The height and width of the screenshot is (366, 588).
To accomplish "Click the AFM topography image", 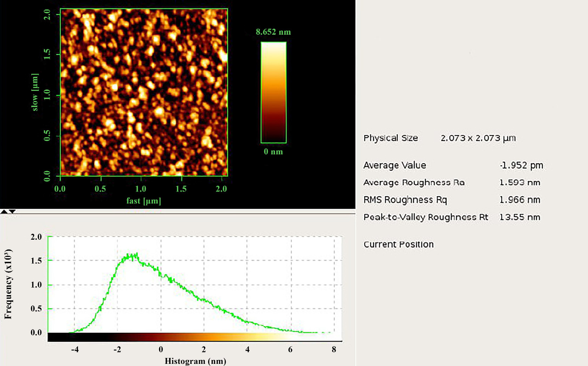I will coord(144,92).
